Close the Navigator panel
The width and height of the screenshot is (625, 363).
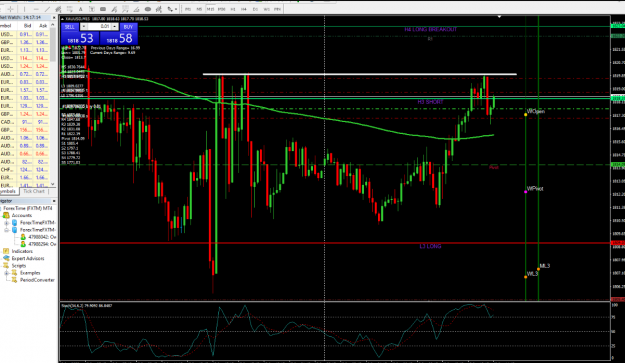(54, 201)
